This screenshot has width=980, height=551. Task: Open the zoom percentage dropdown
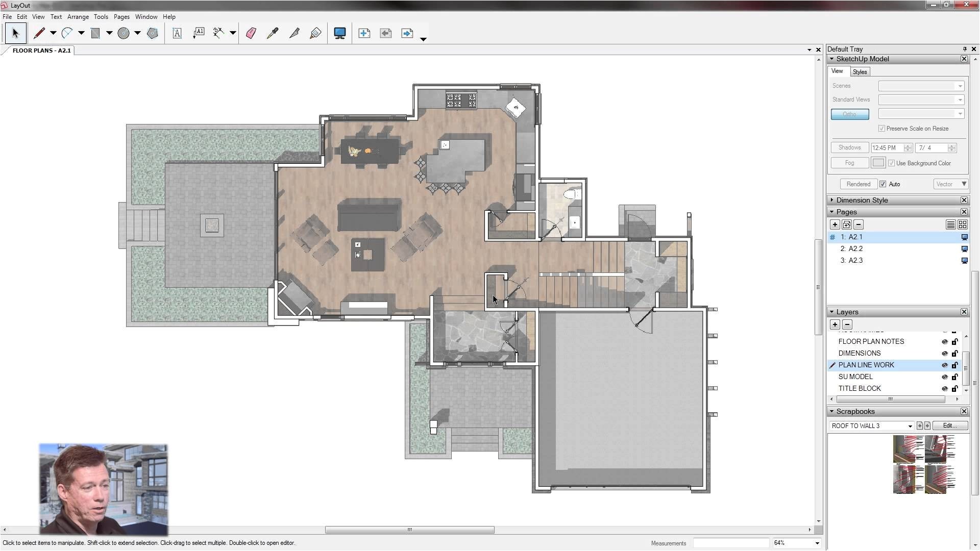coord(817,543)
